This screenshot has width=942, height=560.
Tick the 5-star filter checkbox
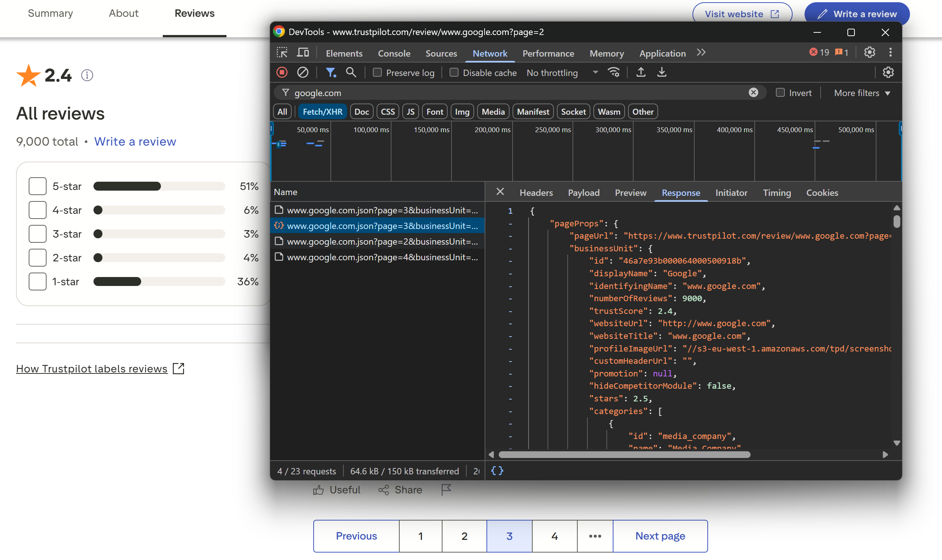click(37, 186)
